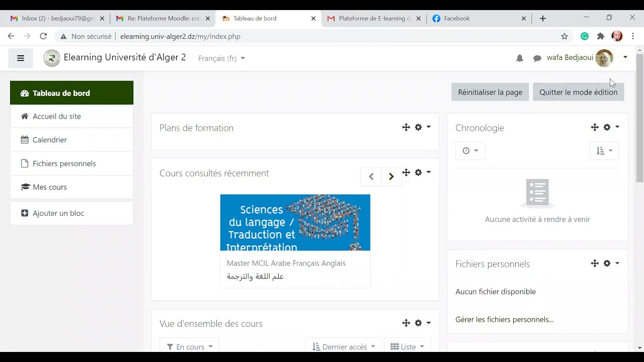Click the Arabic course title علم اللغة والترجمة
The width and height of the screenshot is (644, 362).
tap(255, 276)
